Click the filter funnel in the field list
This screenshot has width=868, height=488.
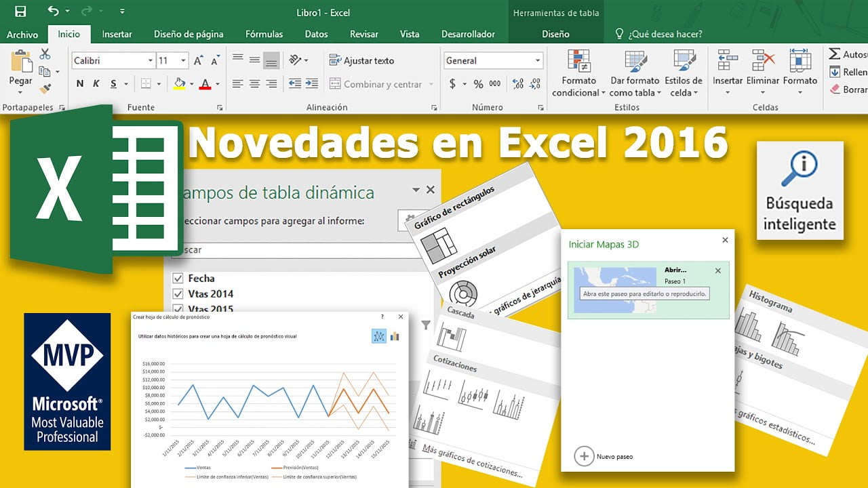[425, 325]
